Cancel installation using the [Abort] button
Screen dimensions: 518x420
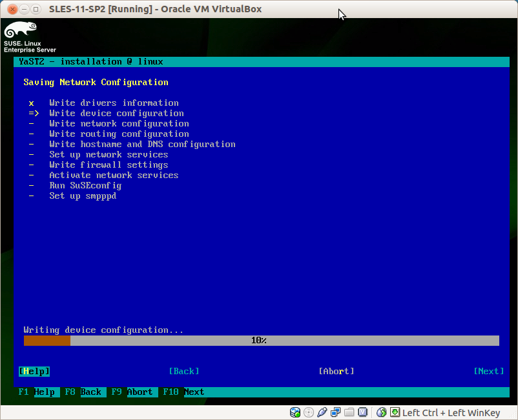click(x=337, y=372)
